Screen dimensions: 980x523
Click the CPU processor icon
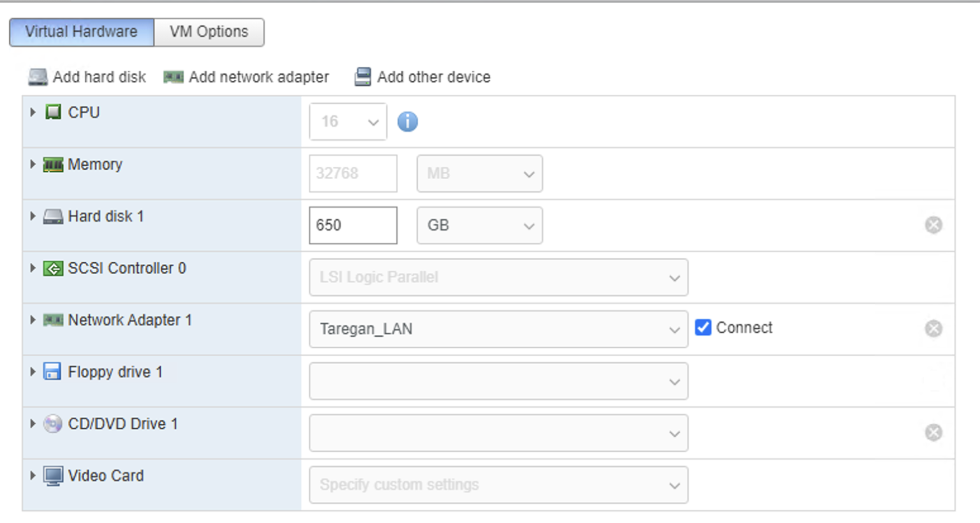point(54,112)
